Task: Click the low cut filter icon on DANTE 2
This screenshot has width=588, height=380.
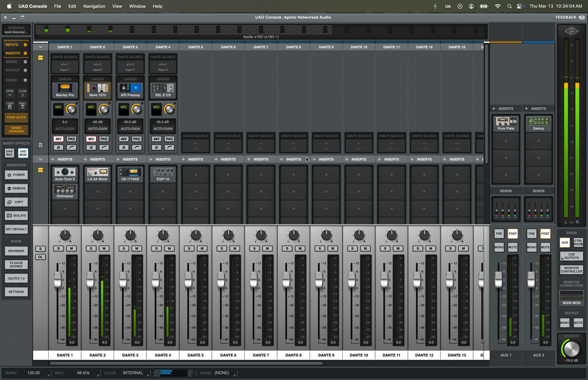Action: pos(104,148)
